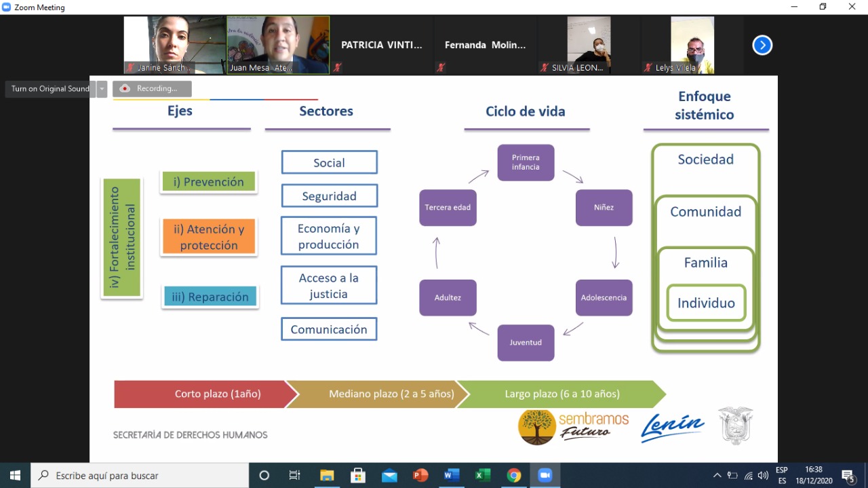868x488 pixels.
Task: Open PowerPoint from taskbar
Action: [420, 475]
